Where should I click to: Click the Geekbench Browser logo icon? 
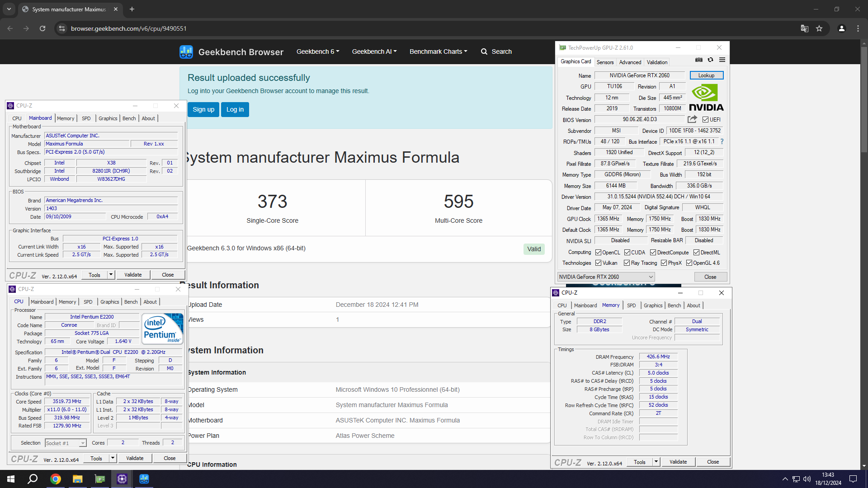(x=186, y=52)
